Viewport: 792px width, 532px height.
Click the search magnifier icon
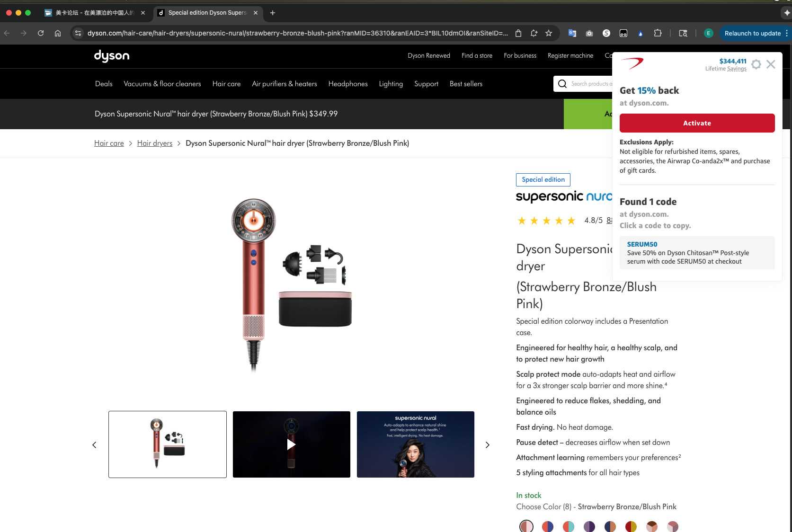(x=562, y=84)
